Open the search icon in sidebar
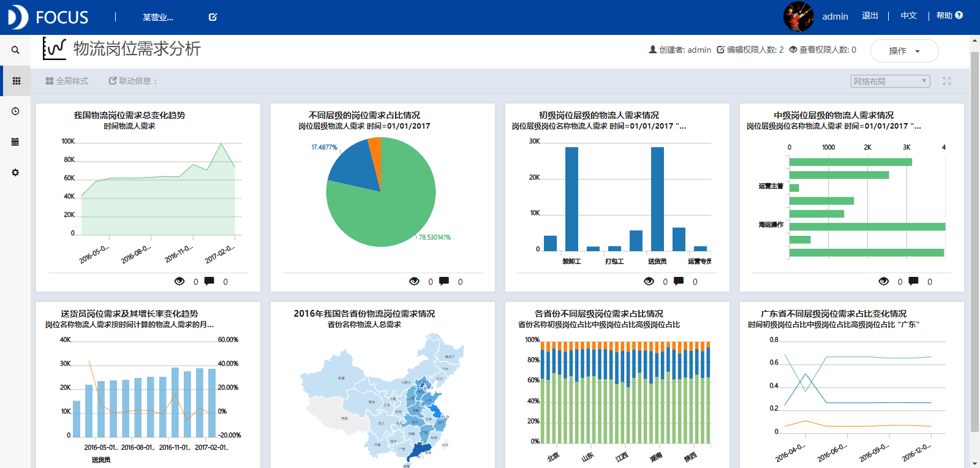980x468 pixels. [x=15, y=50]
